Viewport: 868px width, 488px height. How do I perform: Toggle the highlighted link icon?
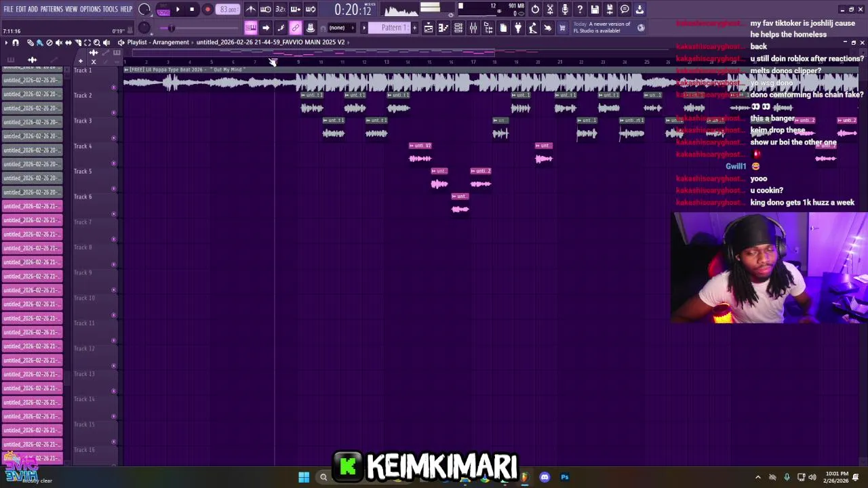(295, 28)
